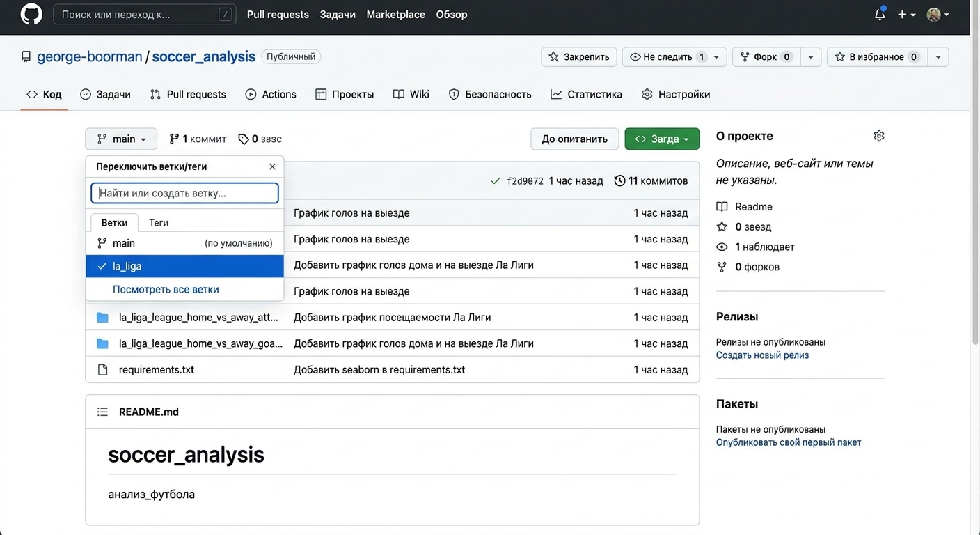The width and height of the screenshot is (980, 535).
Task: Click the Actions tab play icon
Action: click(x=251, y=94)
